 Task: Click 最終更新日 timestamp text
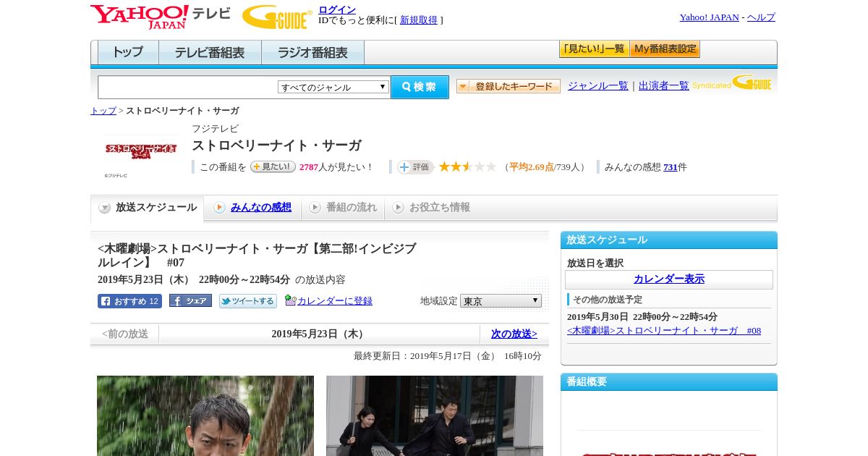pos(448,356)
